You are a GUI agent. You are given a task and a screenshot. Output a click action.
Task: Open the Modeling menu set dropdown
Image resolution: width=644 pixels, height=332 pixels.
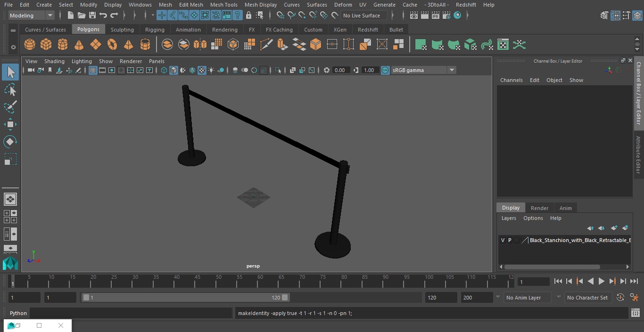click(32, 16)
